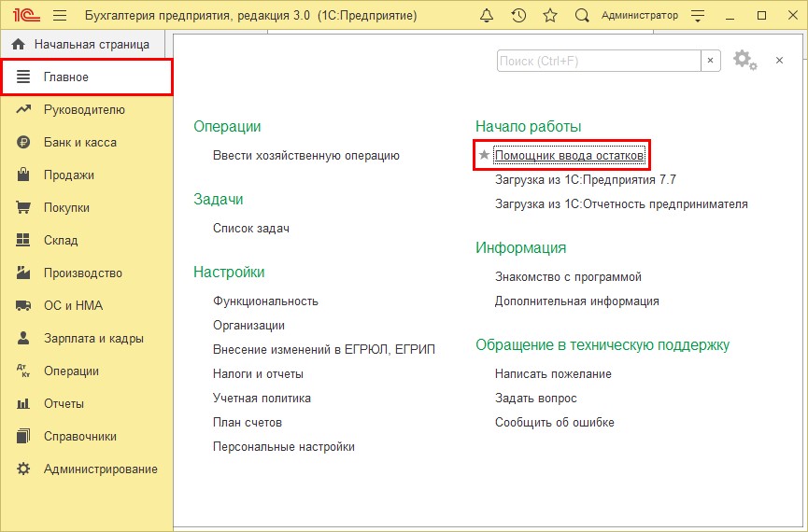Open Помощник ввода остатков link
Viewport: 808px width, 532px height.
point(570,156)
